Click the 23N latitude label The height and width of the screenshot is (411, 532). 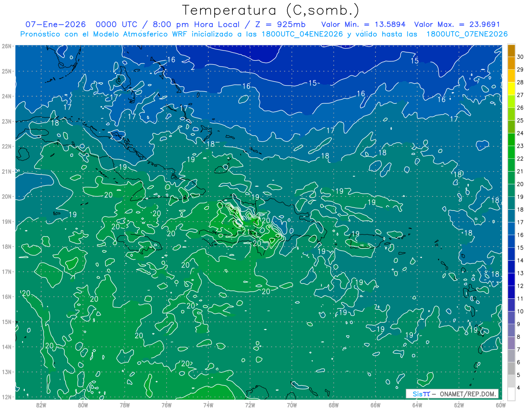(x=7, y=121)
